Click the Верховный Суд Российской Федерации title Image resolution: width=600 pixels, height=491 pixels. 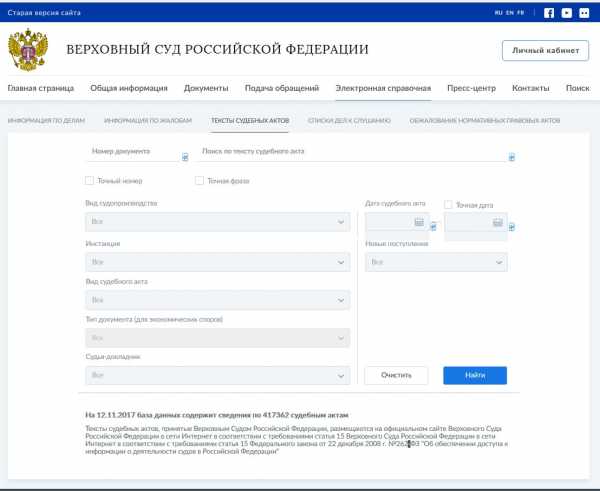(217, 50)
